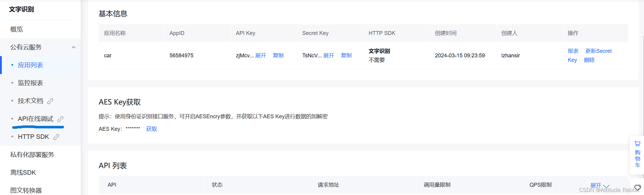The height and width of the screenshot is (195, 644).
Task: Delete the car application
Action: pos(589,60)
